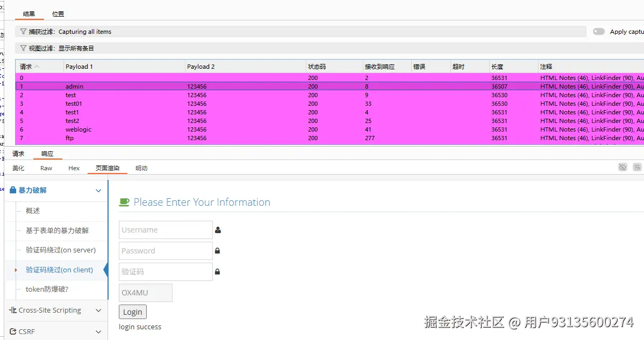This screenshot has height=340, width=644.
Task: Select the row with payload test01
Action: [330, 104]
